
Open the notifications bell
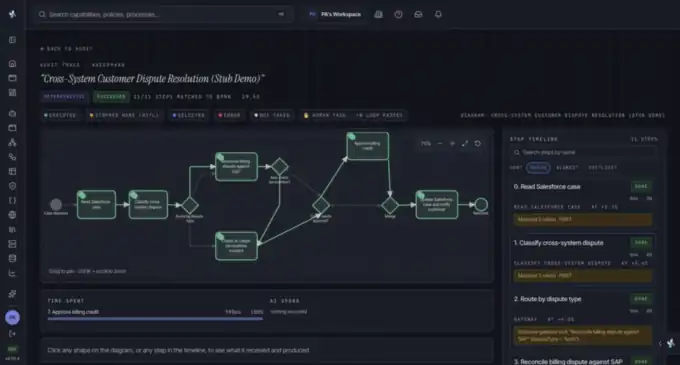point(438,14)
